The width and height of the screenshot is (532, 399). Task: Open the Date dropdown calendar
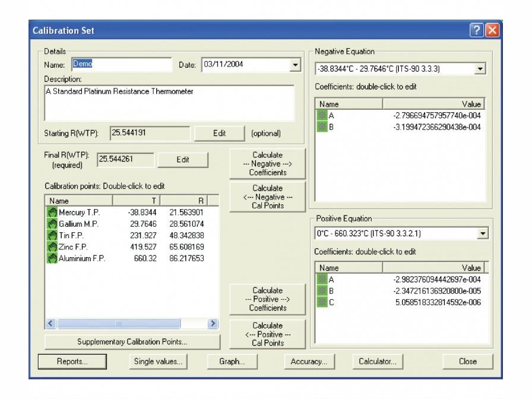pos(295,65)
